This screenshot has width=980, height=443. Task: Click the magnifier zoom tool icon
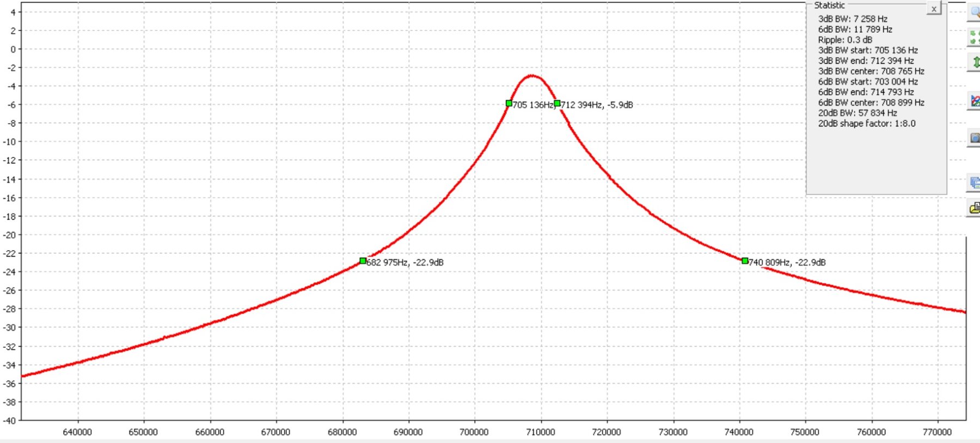pyautogui.click(x=974, y=12)
